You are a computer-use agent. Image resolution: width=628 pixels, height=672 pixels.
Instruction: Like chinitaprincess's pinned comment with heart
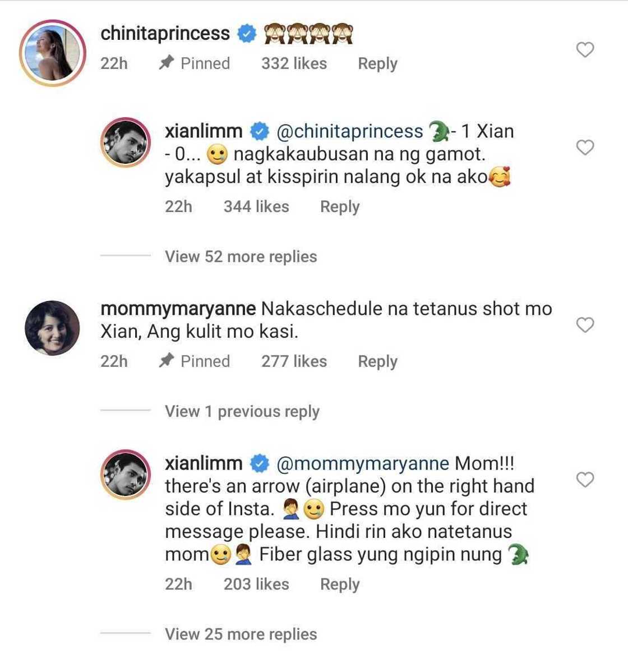coord(585,50)
